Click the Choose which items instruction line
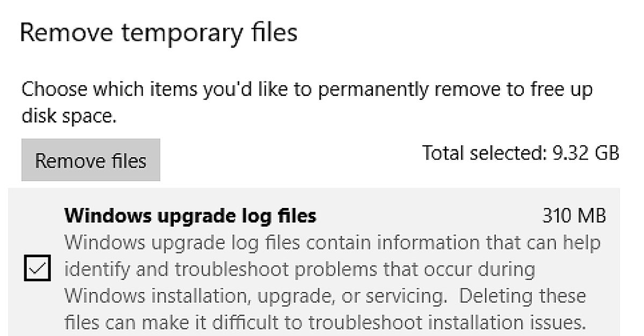The width and height of the screenshot is (644, 336). pos(306,89)
